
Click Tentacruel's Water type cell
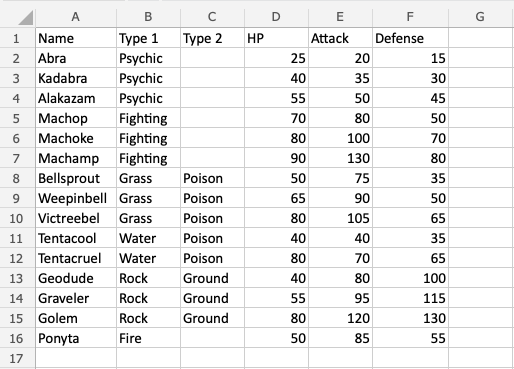click(x=148, y=258)
